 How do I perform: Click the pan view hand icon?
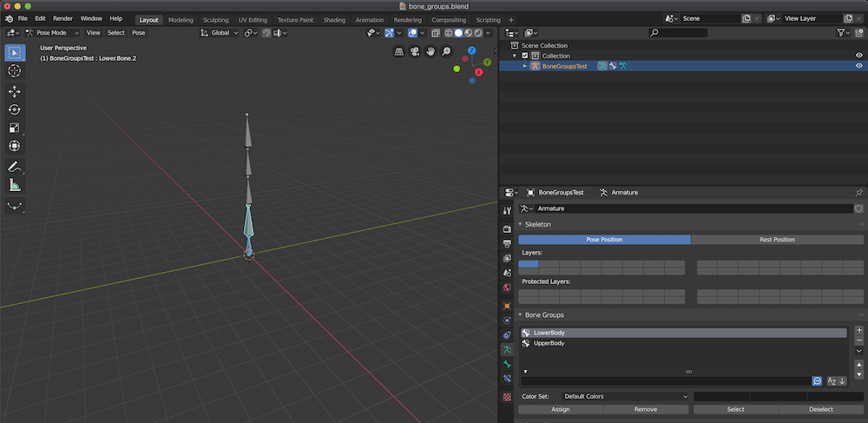click(431, 51)
